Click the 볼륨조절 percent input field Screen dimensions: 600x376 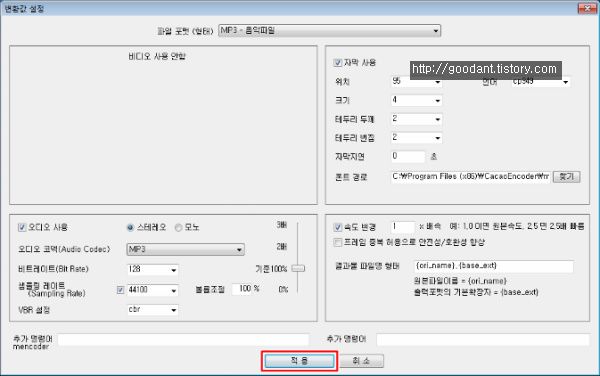point(246,289)
